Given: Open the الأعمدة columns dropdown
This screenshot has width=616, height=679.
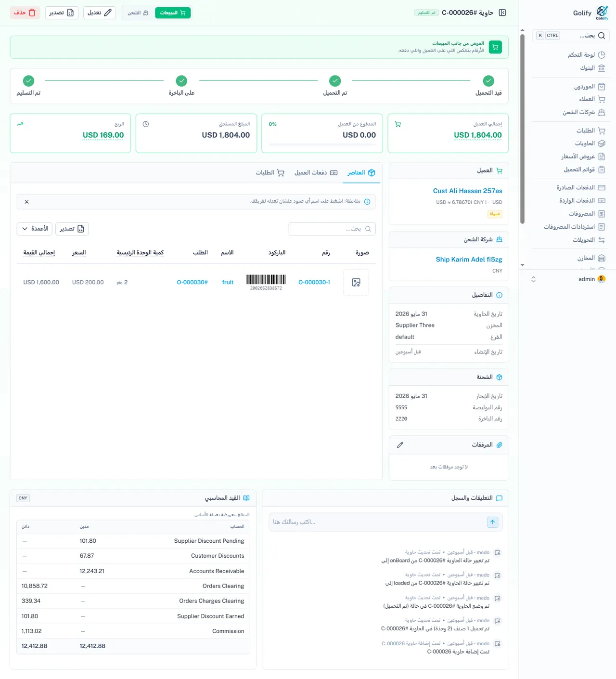Looking at the screenshot, I should 35,229.
